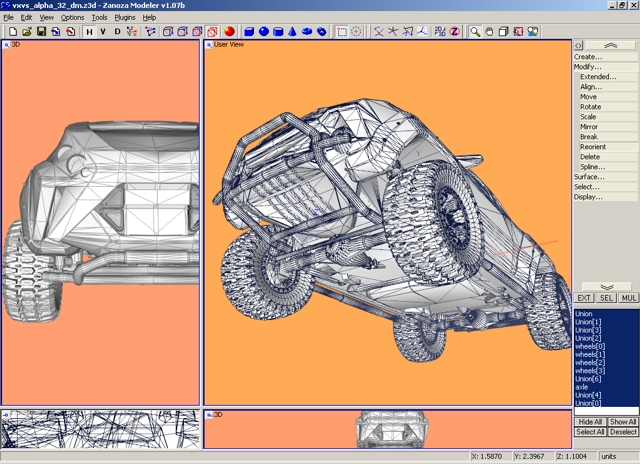This screenshot has height=464, width=640.
Task: Toggle the H axis lock button
Action: [89, 32]
